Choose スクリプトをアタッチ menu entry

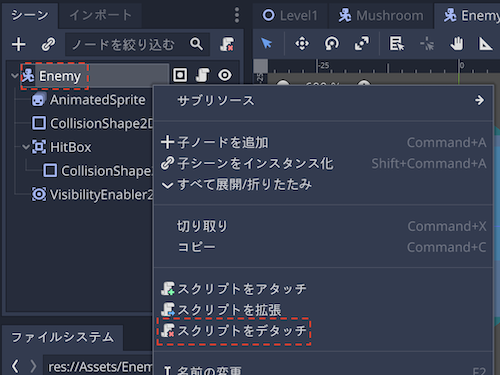pyautogui.click(x=323, y=289)
